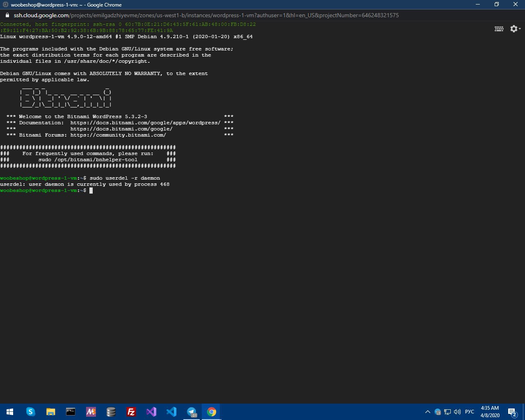Open the purple M app on taskbar
Screen dimensions: 525x420
(91, 412)
